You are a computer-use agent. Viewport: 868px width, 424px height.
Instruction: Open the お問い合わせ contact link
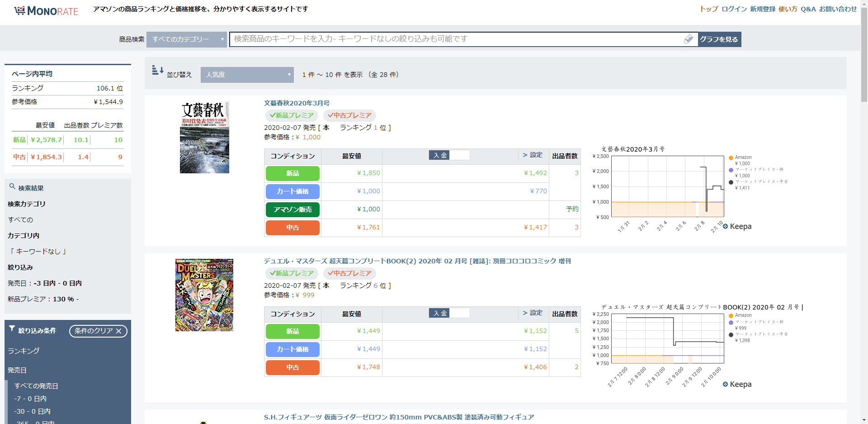[838, 9]
